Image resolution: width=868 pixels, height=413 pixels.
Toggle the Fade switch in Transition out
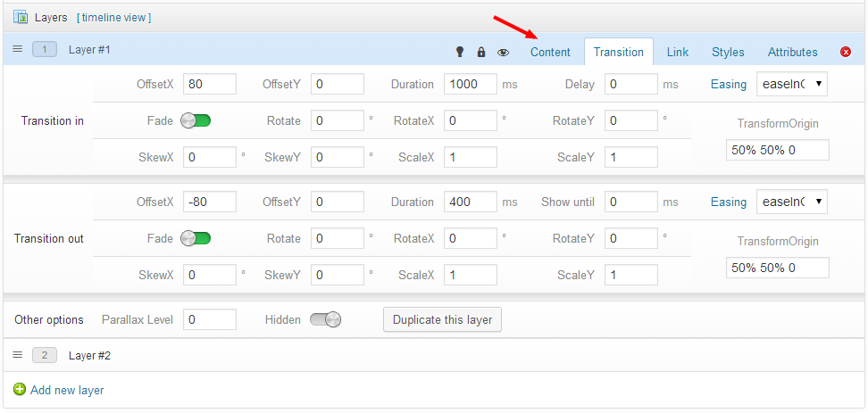click(x=196, y=238)
